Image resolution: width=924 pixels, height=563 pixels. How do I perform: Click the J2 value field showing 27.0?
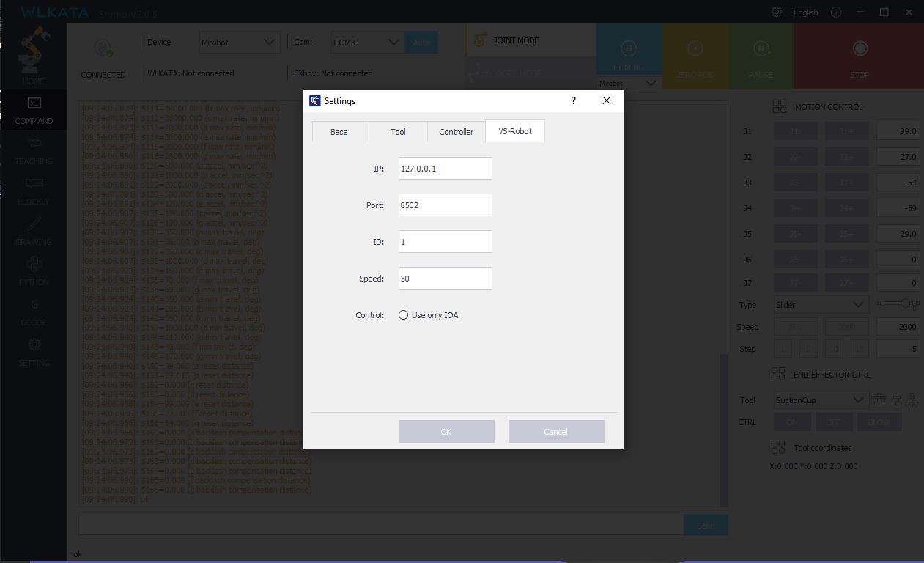point(898,157)
